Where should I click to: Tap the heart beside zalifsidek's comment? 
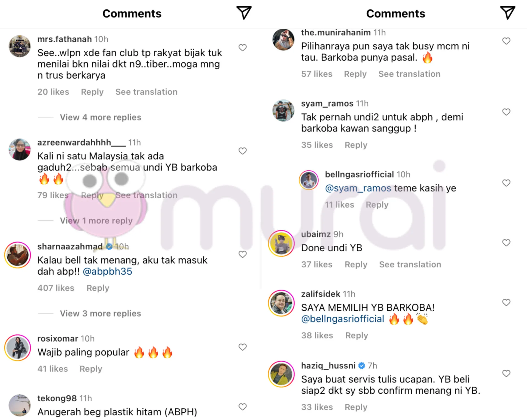[506, 302]
